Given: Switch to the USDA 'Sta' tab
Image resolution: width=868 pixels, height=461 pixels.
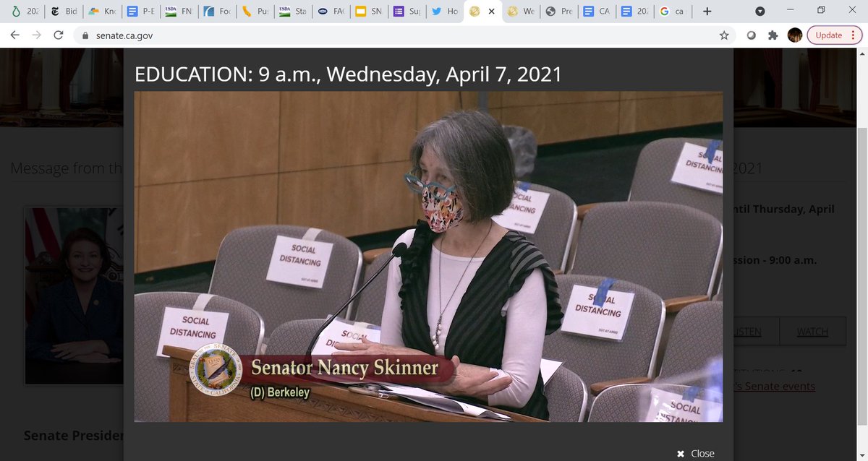Looking at the screenshot, I should [x=294, y=12].
